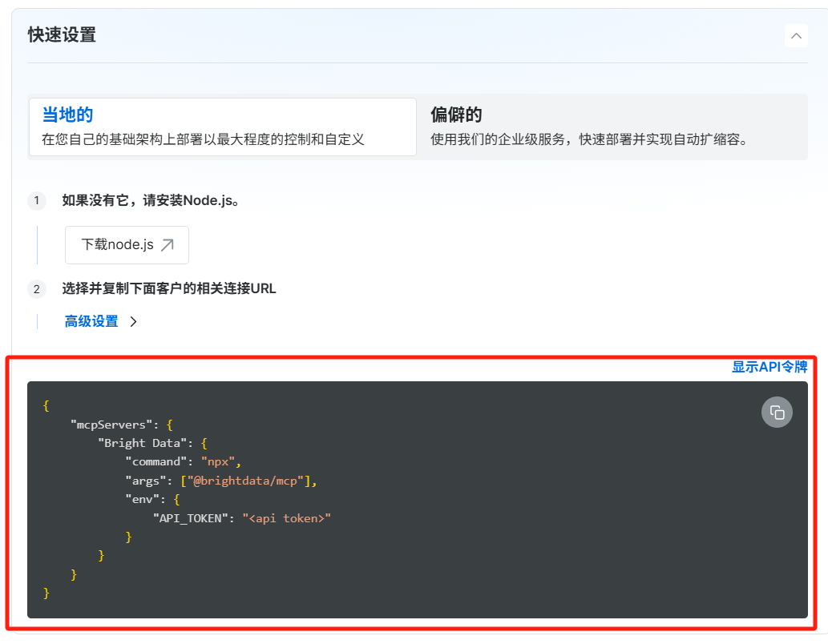Open the 下载node.js link button
This screenshot has height=644, width=828.
[x=127, y=245]
